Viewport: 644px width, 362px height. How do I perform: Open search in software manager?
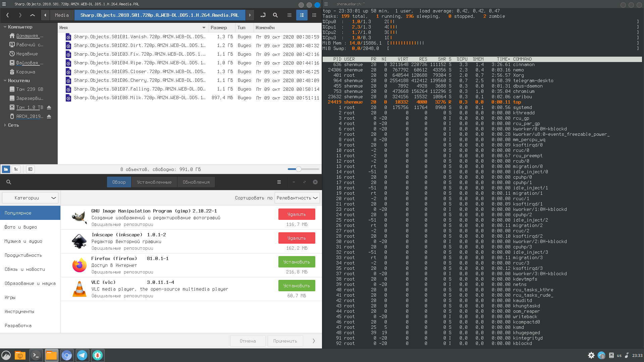pos(9,182)
